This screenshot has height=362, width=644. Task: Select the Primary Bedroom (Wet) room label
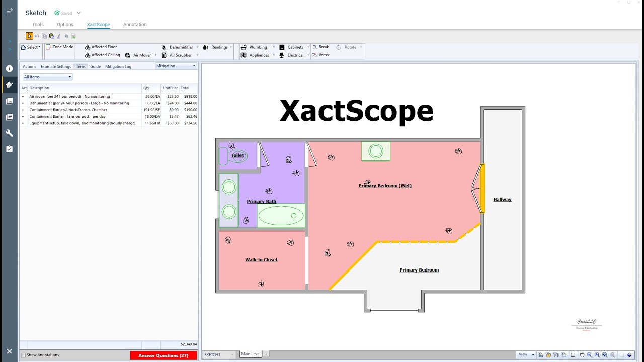385,186
